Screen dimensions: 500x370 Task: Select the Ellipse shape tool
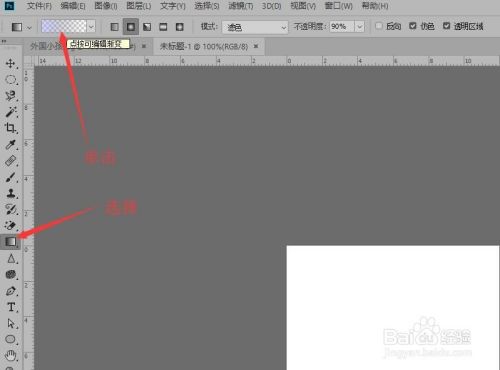click(x=10, y=339)
